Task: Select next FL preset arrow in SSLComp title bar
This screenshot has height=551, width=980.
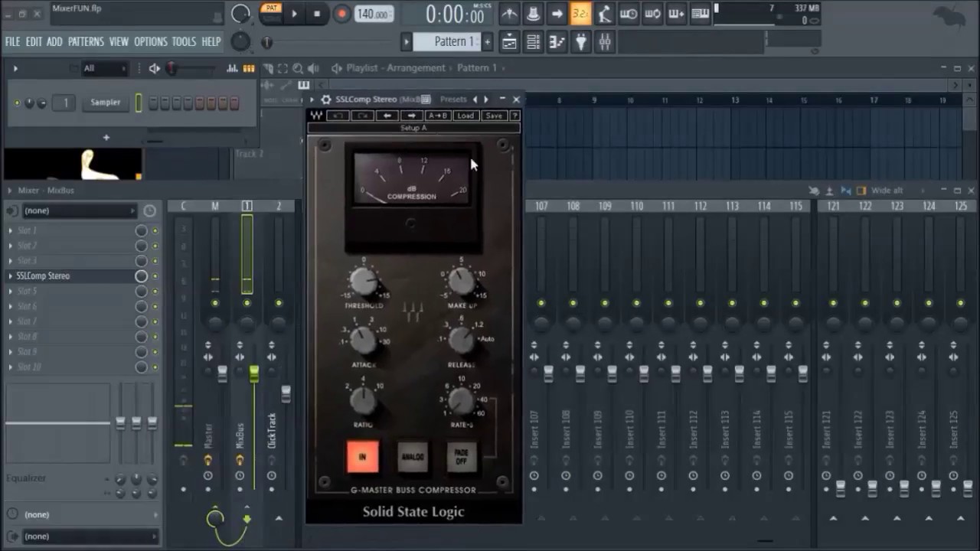Action: pyautogui.click(x=486, y=99)
